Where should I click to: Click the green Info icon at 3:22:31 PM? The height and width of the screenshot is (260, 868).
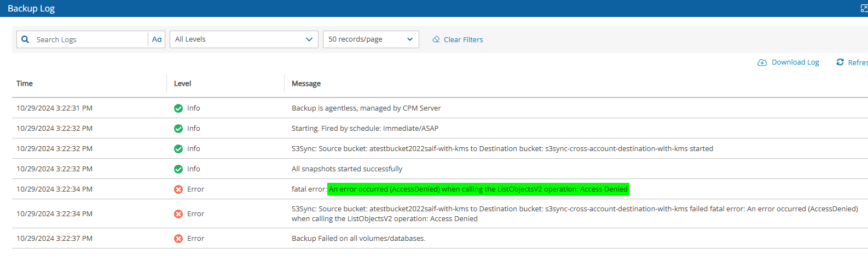click(178, 108)
